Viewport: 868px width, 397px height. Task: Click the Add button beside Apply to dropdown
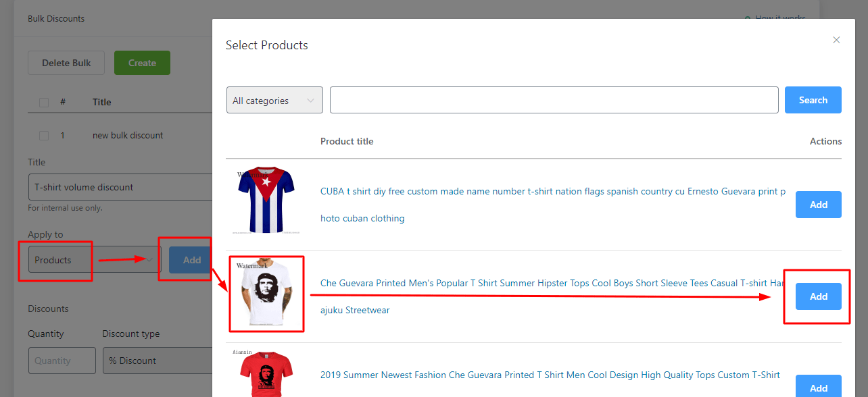tap(191, 260)
